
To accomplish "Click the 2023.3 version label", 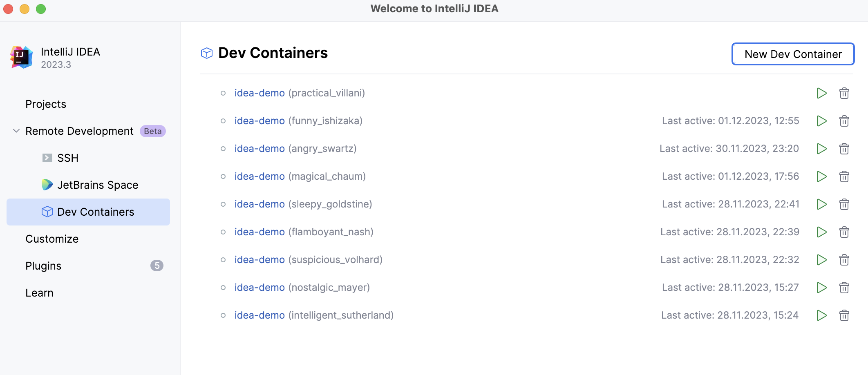I will coord(56,65).
